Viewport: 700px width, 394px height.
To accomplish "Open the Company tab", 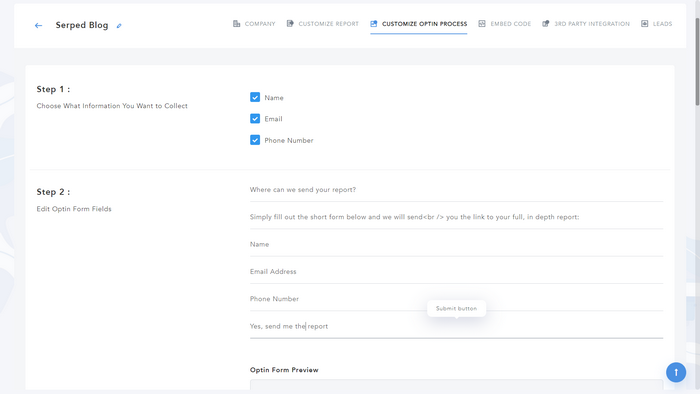I will coord(254,24).
